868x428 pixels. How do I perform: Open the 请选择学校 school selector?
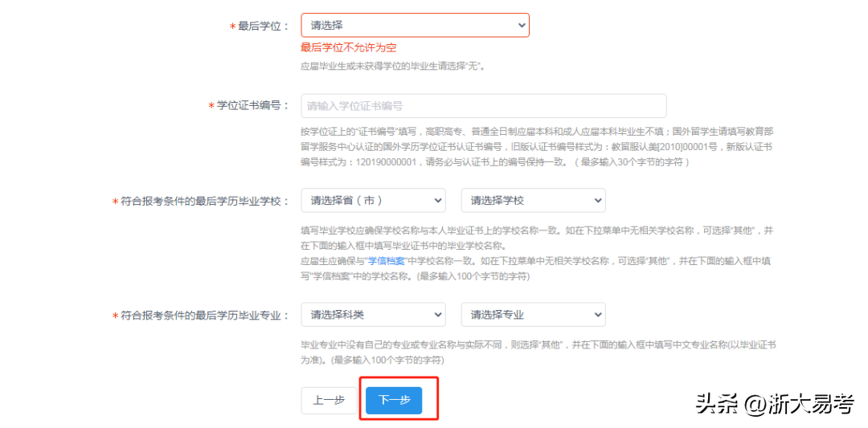(x=532, y=200)
